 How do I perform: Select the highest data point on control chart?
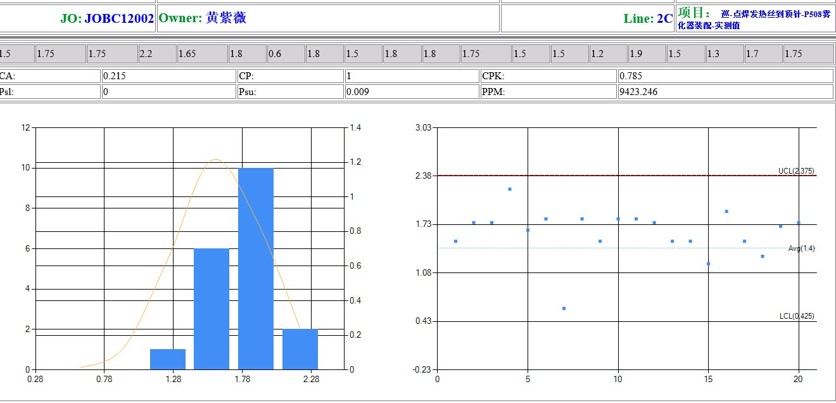(x=509, y=189)
